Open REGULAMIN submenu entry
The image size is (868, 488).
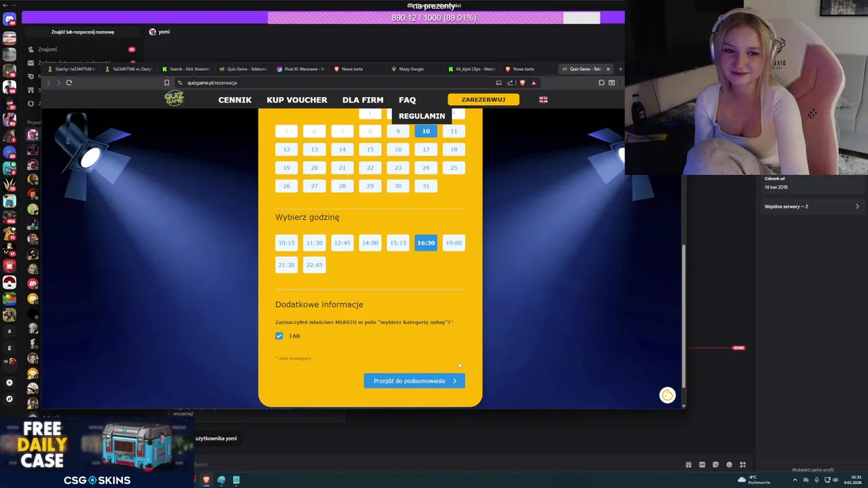[x=422, y=116]
